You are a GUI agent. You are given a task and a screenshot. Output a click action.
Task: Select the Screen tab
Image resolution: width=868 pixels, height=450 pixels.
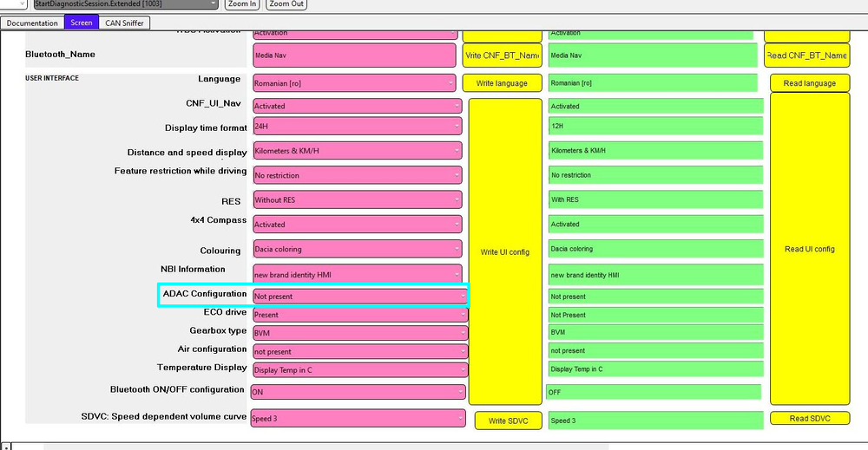pyautogui.click(x=82, y=23)
